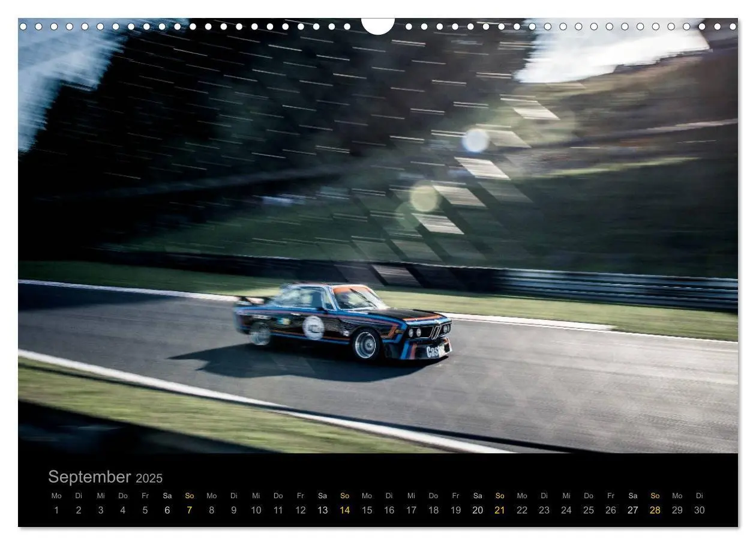
Task: Select day 24 in the calendar row
Action: click(x=566, y=510)
